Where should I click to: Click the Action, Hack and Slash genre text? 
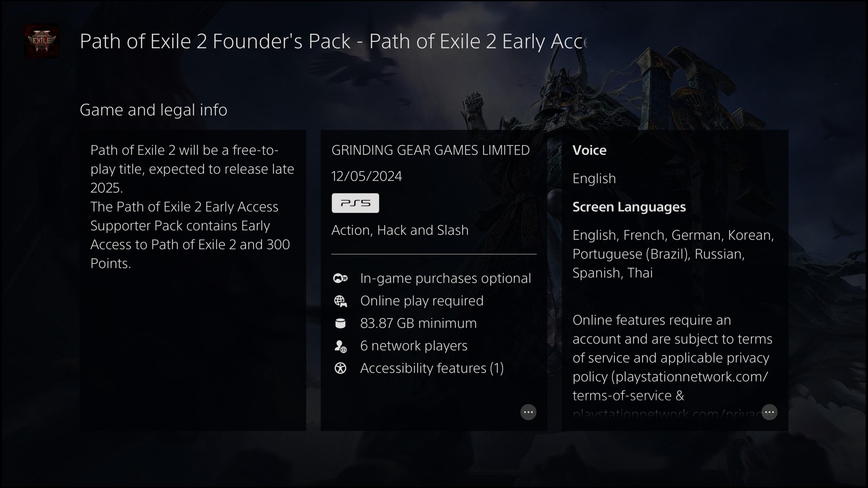coord(400,230)
